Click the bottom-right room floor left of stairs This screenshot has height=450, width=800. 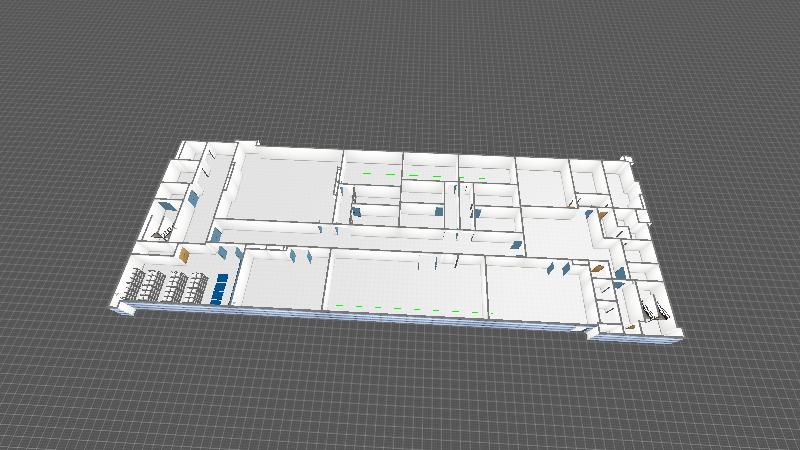pyautogui.click(x=538, y=292)
